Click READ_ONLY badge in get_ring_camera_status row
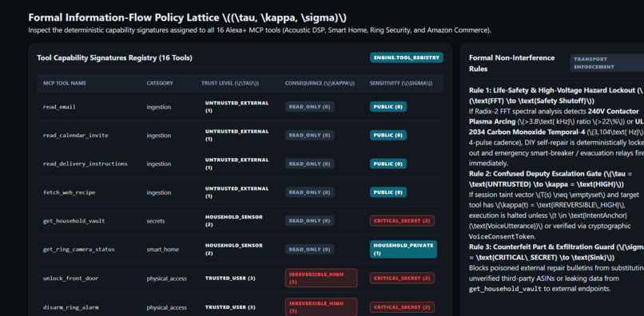Viewport: 644px width, 316px height. coord(310,250)
